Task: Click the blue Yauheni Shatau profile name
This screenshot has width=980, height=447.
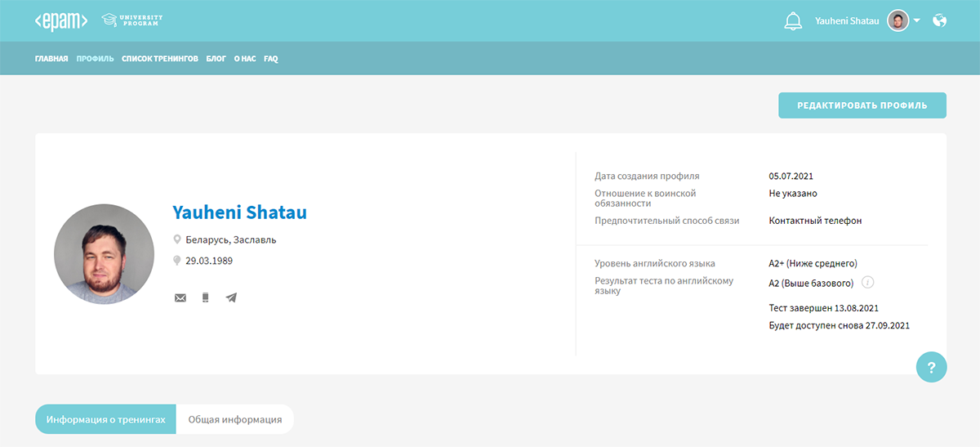Action: tap(239, 212)
